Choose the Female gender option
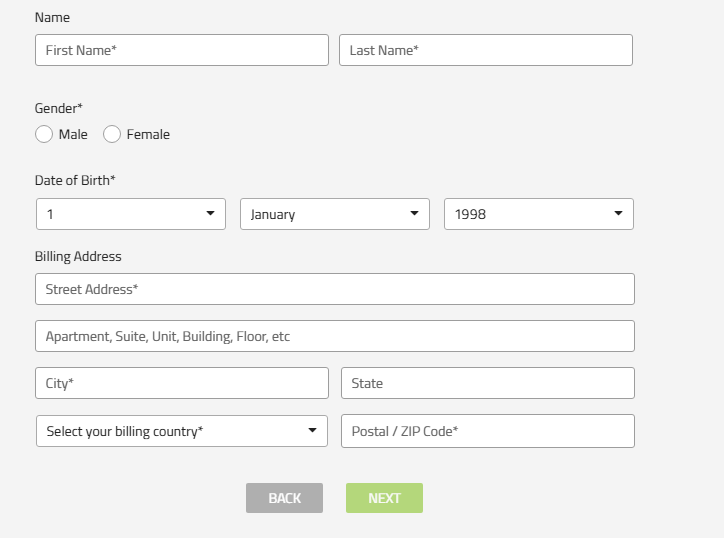This screenshot has width=724, height=538. click(112, 134)
